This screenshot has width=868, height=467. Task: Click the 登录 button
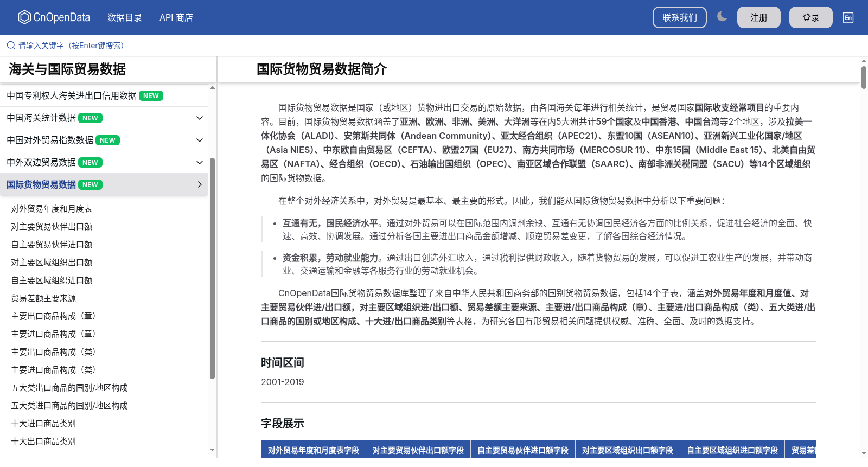coord(811,17)
